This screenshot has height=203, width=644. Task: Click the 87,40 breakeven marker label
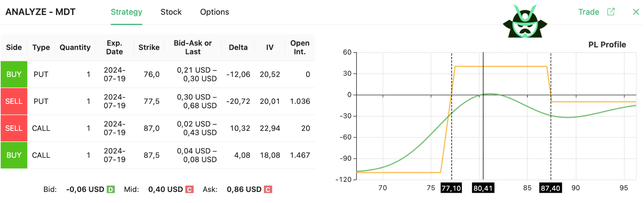tap(550, 188)
